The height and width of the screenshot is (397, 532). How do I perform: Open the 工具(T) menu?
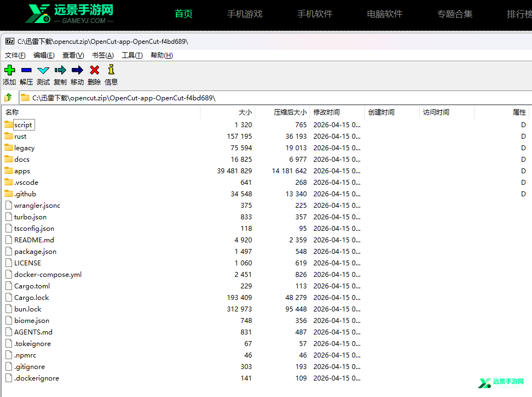coord(132,55)
